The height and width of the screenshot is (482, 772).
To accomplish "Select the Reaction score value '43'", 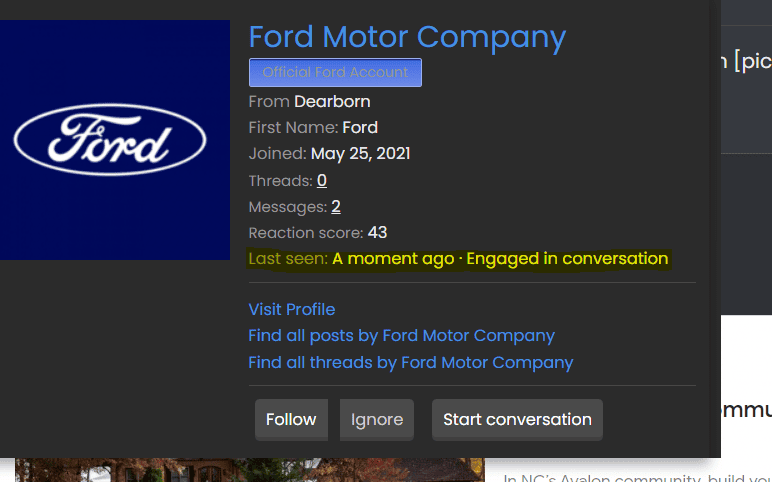I will click(x=377, y=232).
